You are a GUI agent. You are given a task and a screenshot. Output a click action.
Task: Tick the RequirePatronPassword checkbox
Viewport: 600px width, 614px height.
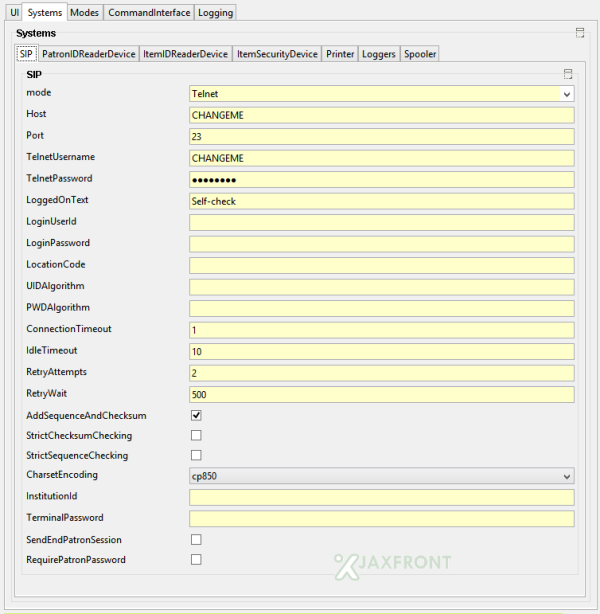(x=196, y=560)
